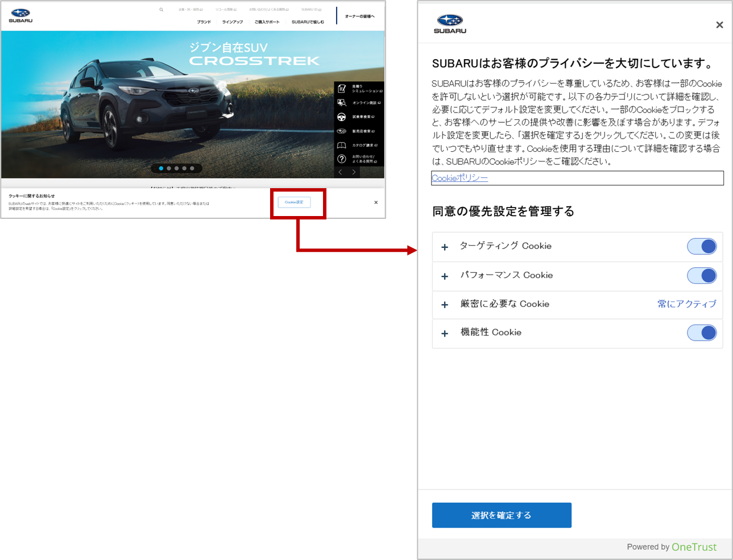The height and width of the screenshot is (560, 733).
Task: Open the SUBARUで愉しむ menu
Action: coord(308,22)
